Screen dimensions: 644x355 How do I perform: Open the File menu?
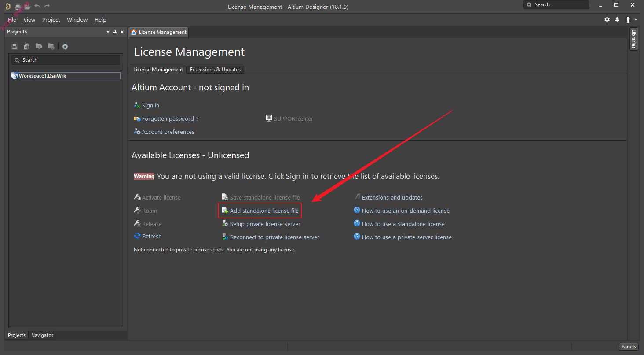coord(12,20)
